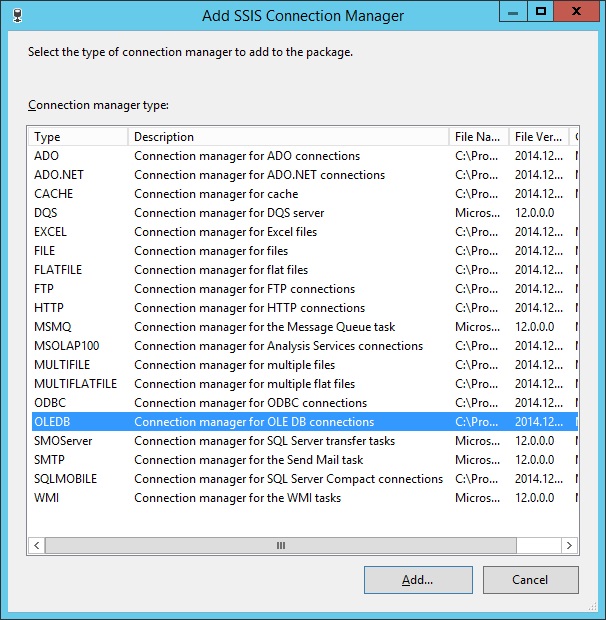Select the FILE connection manager row
Image resolution: width=606 pixels, height=620 pixels.
tap(304, 251)
